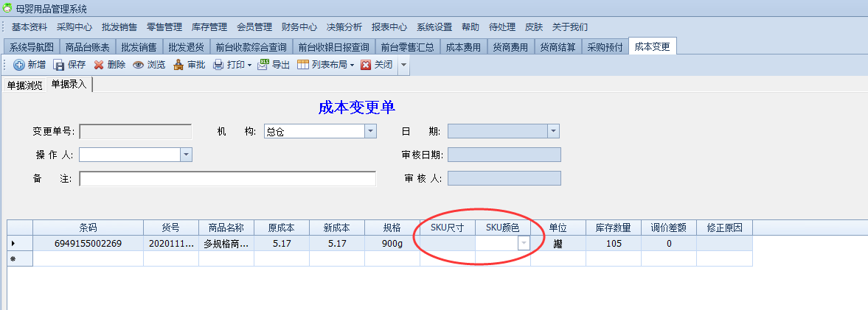Open the 基本资料 menu
The width and height of the screenshot is (868, 310).
(29, 27)
